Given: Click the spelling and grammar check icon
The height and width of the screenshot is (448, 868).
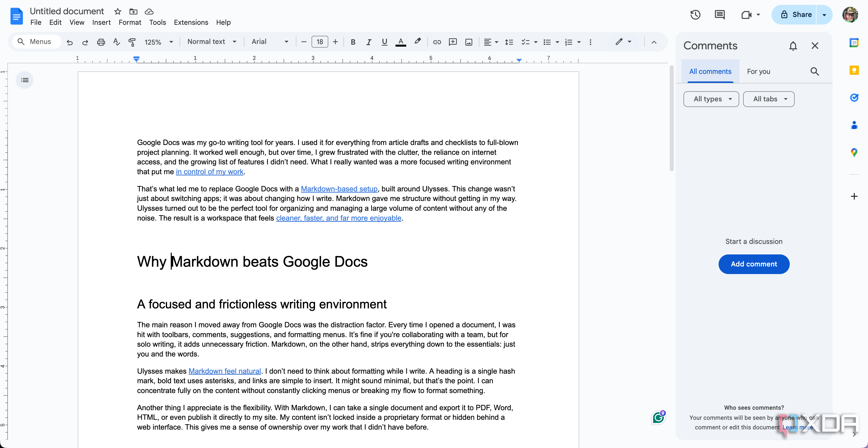Looking at the screenshot, I should click(x=117, y=42).
